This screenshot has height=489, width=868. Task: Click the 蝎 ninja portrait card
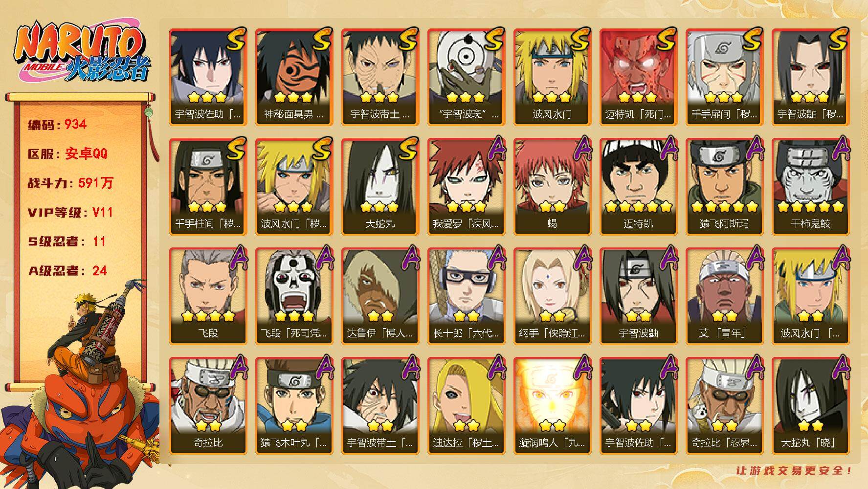pyautogui.click(x=553, y=187)
